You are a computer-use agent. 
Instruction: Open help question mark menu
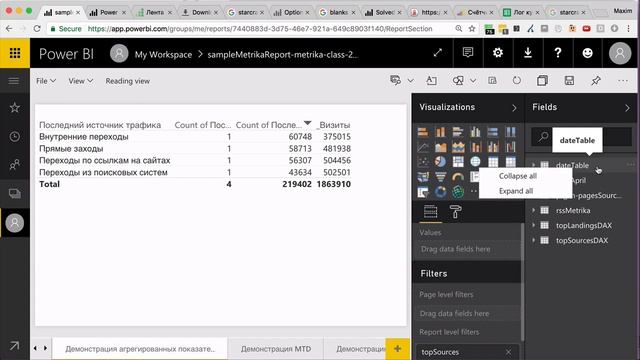coord(558,53)
